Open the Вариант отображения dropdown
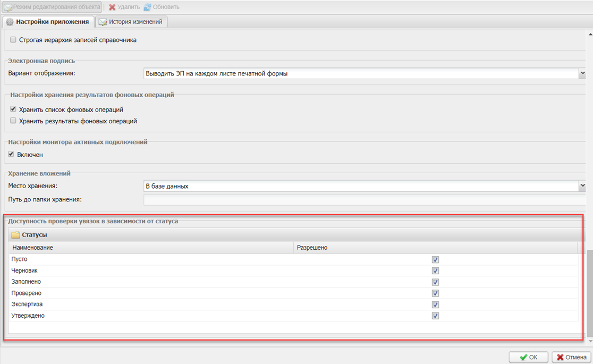Viewport: 593px width, 364px height. click(582, 74)
